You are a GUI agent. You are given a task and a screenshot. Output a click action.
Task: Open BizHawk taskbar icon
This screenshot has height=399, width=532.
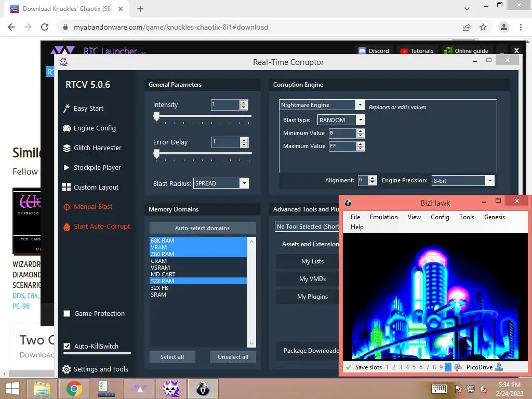pos(203,389)
